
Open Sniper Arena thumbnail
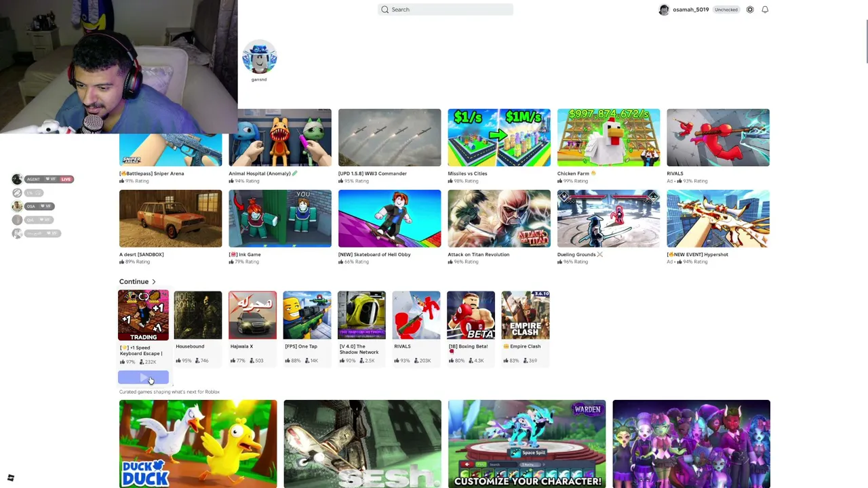coord(170,150)
